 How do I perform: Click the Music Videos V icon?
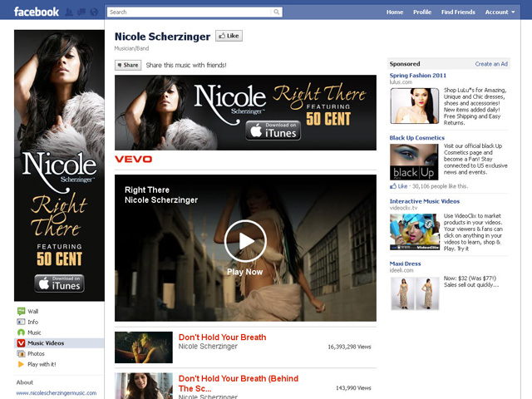point(21,343)
